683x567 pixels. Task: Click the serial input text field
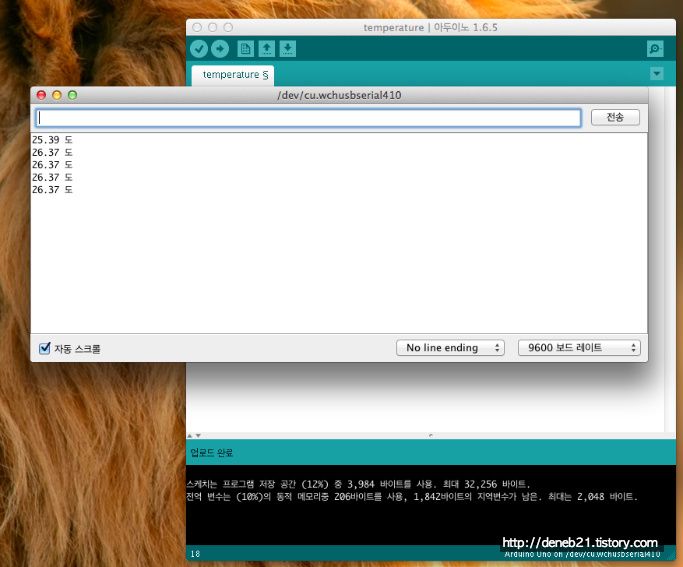point(308,118)
